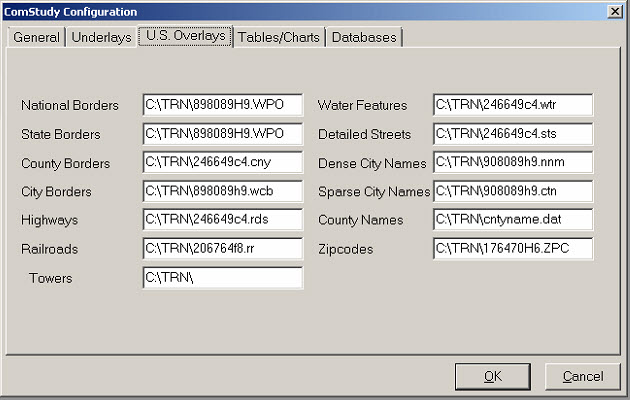This screenshot has height=400, width=630.
Task: Edit the Railroads path field
Action: 223,249
